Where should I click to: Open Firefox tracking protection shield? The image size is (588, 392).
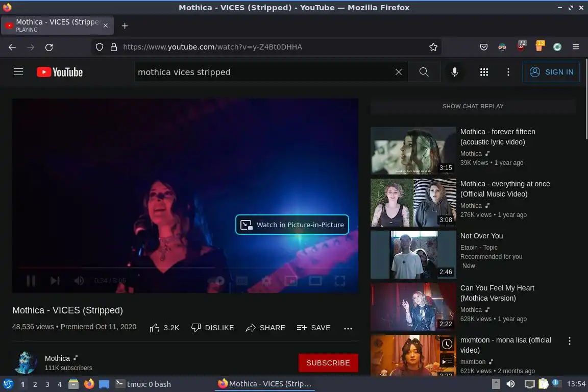pos(100,47)
